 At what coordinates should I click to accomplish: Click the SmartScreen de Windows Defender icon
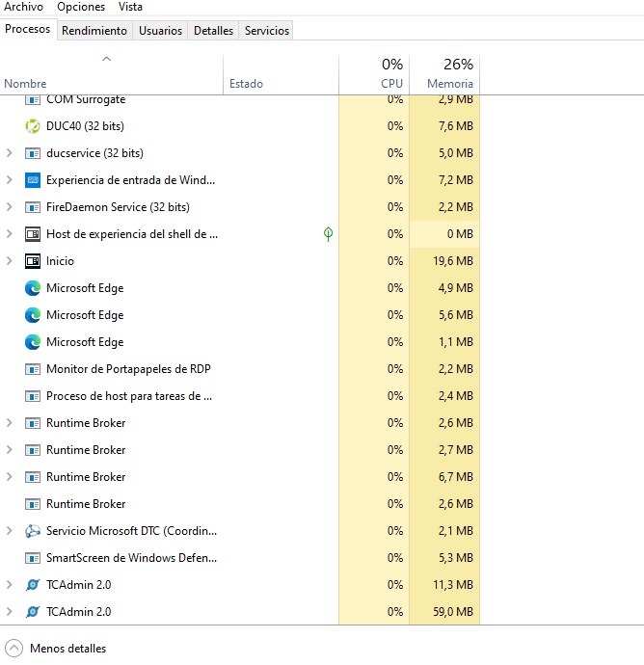pos(33,558)
